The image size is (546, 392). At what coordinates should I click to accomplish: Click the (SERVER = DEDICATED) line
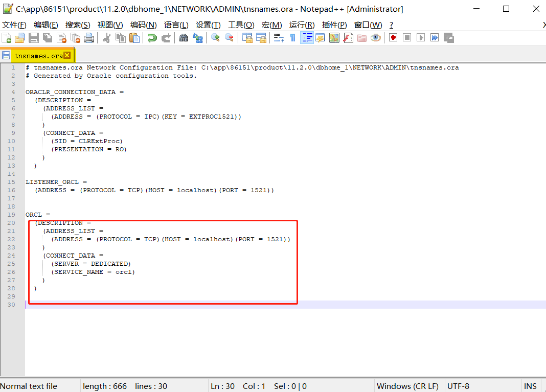coord(91,264)
